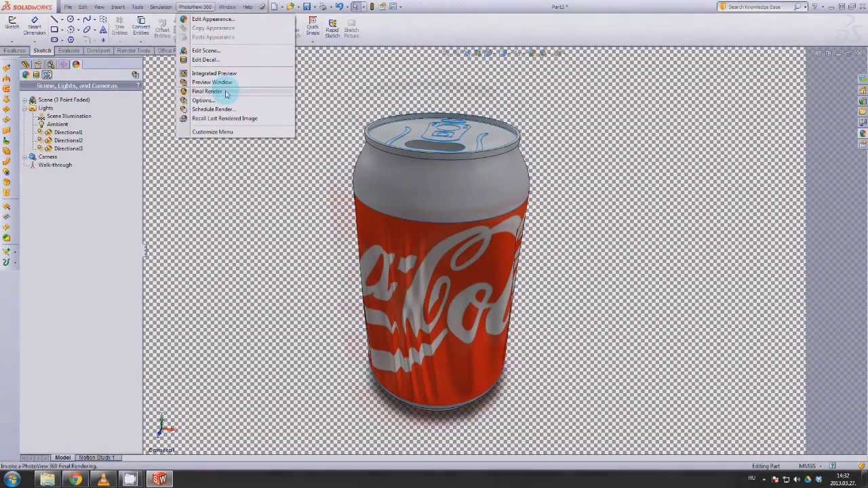Switch to the Motion Study 1 tab
Screen dimensions: 868x488
pyautogui.click(x=96, y=457)
